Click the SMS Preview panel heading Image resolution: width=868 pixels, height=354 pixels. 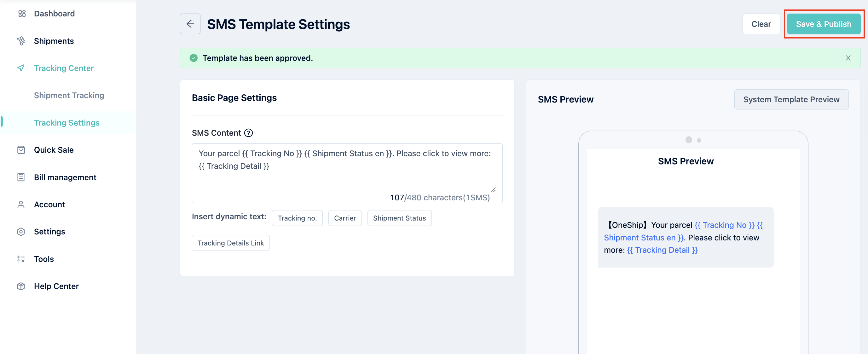click(565, 99)
